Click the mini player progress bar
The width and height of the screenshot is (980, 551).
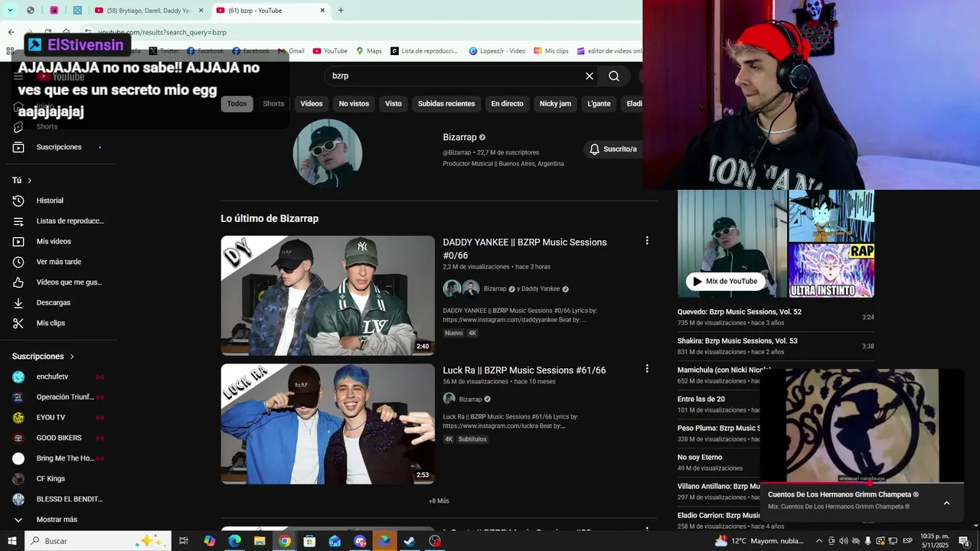[x=861, y=483]
